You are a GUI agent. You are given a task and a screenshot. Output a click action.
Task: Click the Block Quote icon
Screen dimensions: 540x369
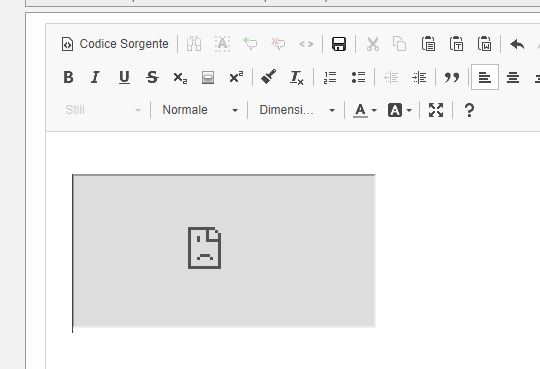coord(452,77)
